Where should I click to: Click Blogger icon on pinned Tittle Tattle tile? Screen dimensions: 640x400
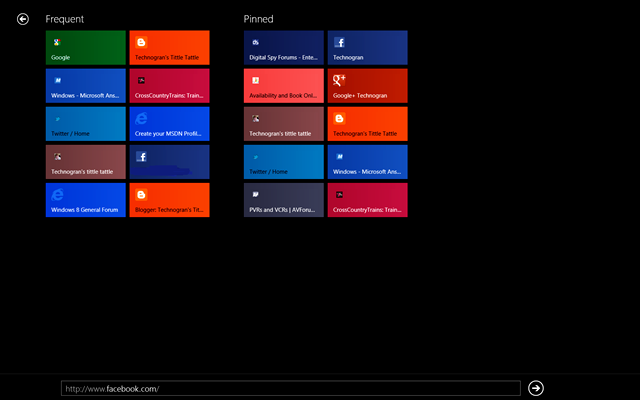click(x=339, y=118)
